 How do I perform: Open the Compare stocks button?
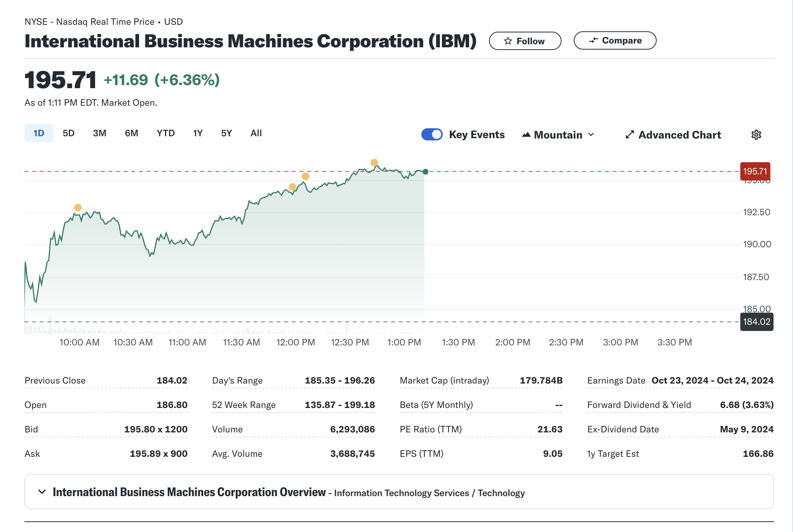615,40
